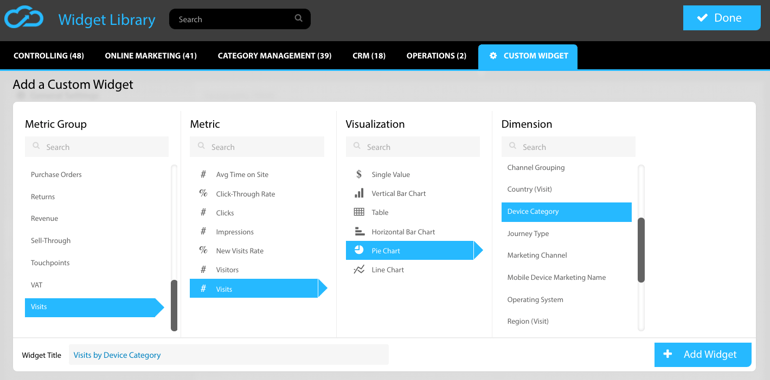The height and width of the screenshot is (380, 770).
Task: Click the percent icon beside Click-Through Rate
Action: 203,193
